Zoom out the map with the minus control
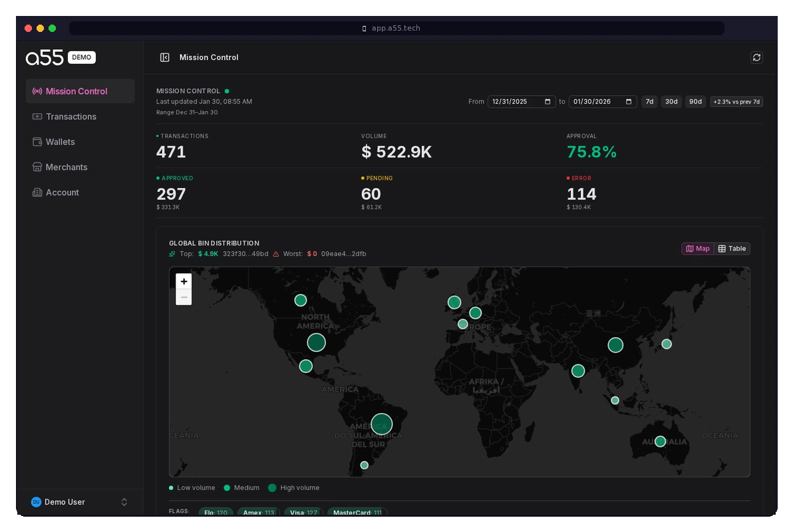The image size is (793, 532). click(184, 297)
